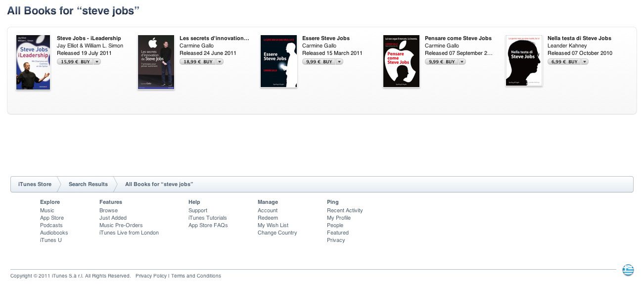Open iTunes Live from London
This screenshot has height=284, width=644.
129,233
